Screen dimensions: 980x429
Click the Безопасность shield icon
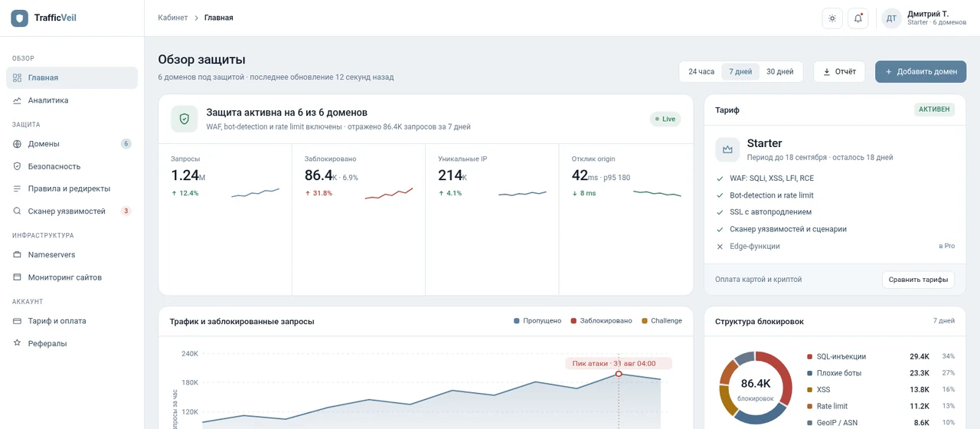point(17,166)
